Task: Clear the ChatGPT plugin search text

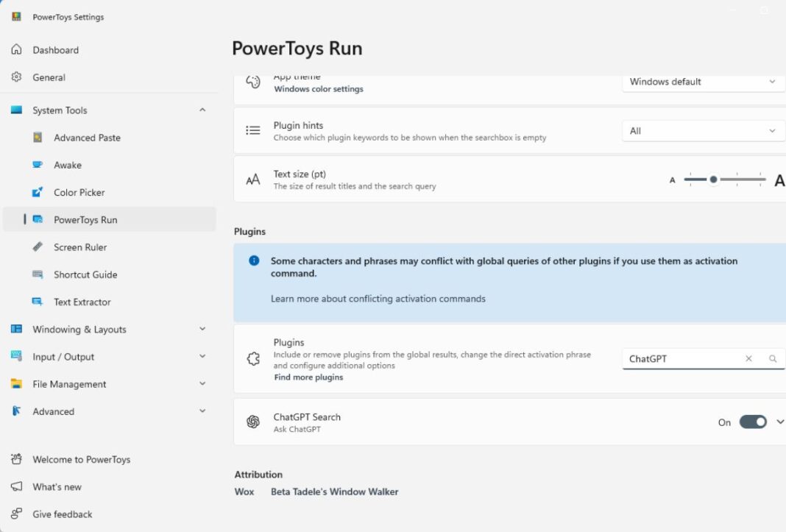Action: (x=748, y=358)
